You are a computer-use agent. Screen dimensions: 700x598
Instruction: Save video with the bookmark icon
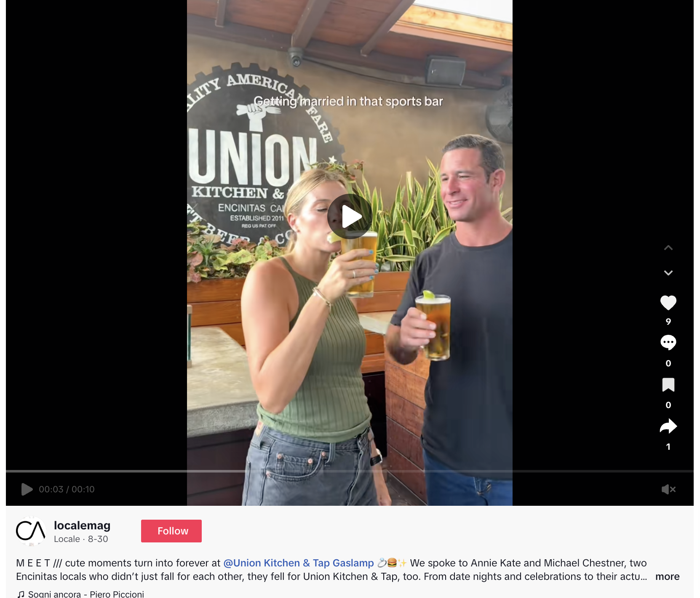point(668,384)
